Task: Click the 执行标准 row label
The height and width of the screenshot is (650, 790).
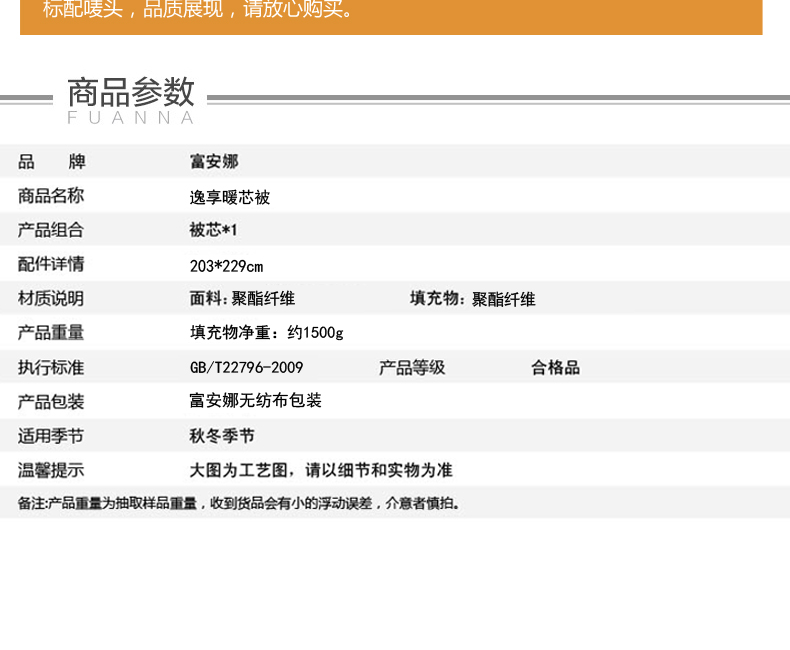Action: click(51, 367)
